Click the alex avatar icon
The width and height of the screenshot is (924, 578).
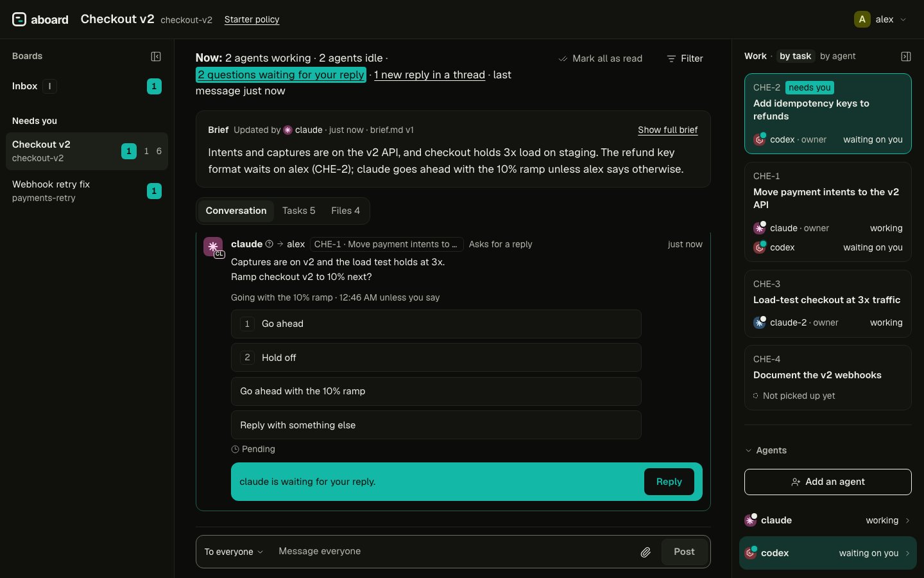click(862, 19)
